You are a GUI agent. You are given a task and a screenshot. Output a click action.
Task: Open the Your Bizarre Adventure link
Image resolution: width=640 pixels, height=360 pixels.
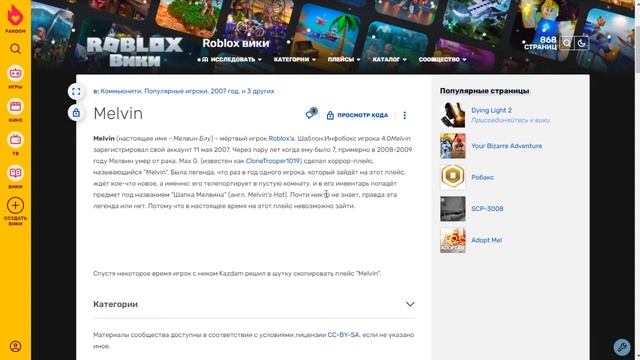pos(507,146)
